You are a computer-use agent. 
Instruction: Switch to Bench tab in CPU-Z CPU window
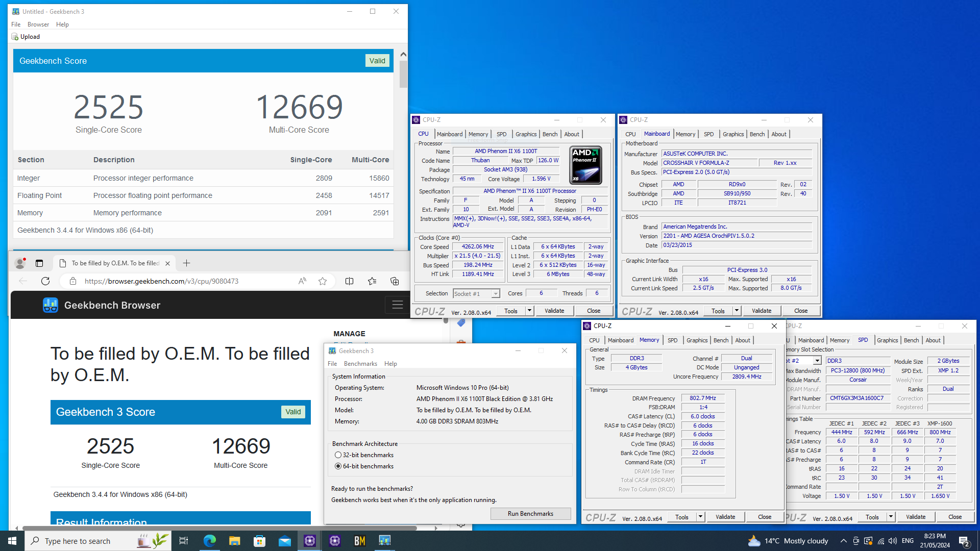[550, 134]
